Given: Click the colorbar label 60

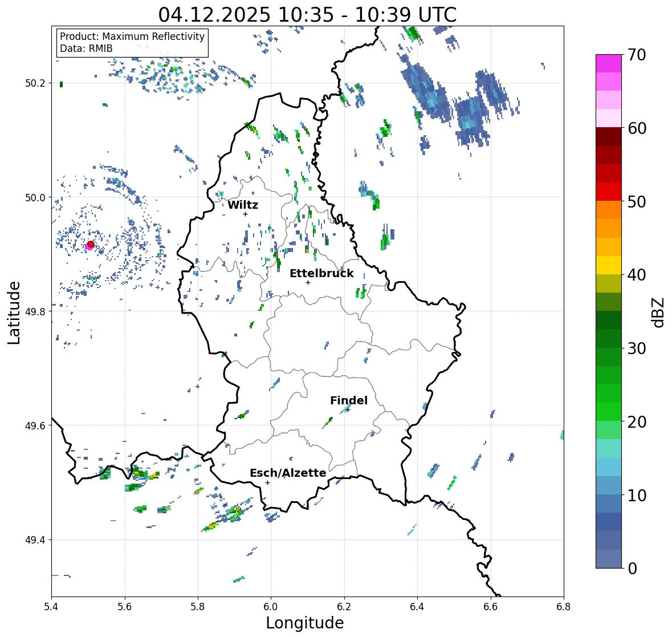Looking at the screenshot, I should (x=637, y=128).
